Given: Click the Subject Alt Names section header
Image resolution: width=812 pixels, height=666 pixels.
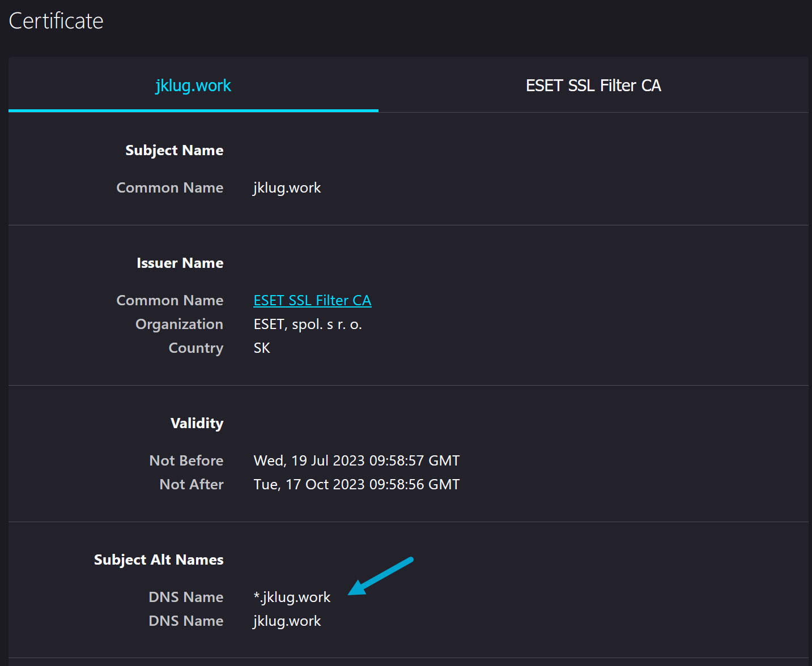Looking at the screenshot, I should pyautogui.click(x=159, y=560).
